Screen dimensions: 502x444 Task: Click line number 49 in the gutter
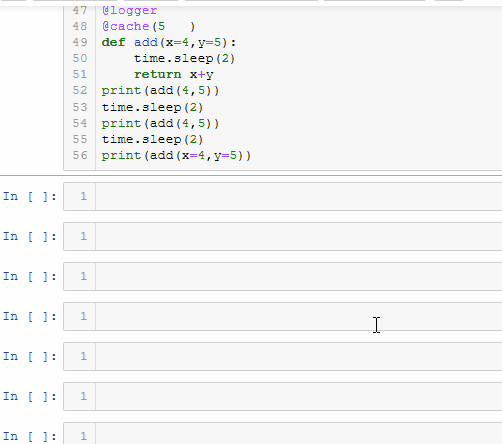click(80, 42)
